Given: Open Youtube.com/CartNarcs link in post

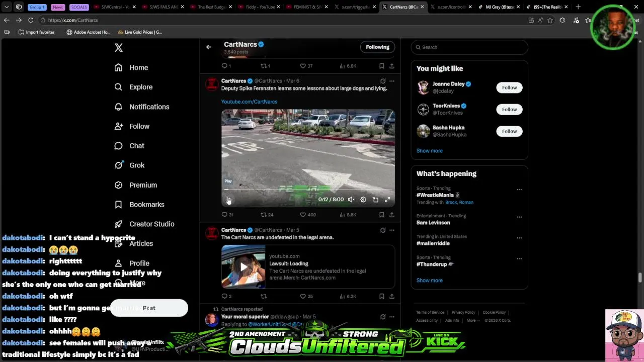Looking at the screenshot, I should pos(249,102).
